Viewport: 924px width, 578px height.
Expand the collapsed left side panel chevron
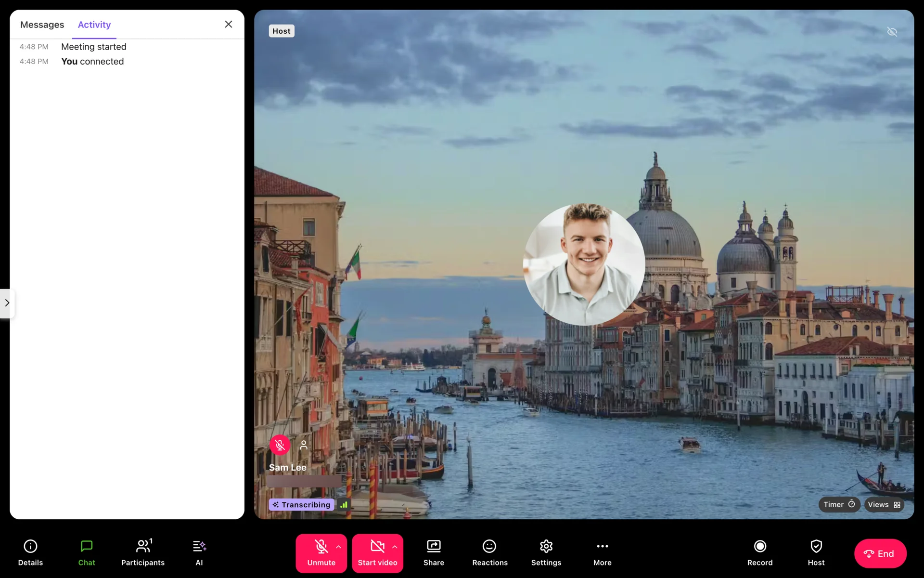click(x=7, y=303)
